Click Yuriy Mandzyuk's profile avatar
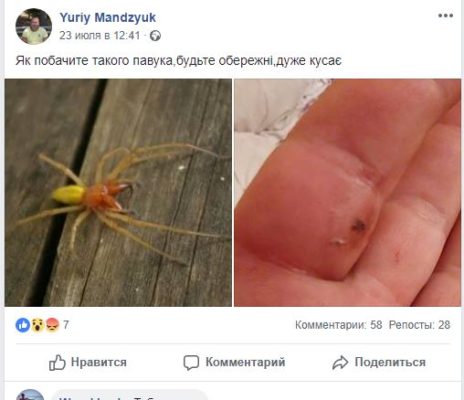Screen dimensions: 464x400 pos(34,27)
